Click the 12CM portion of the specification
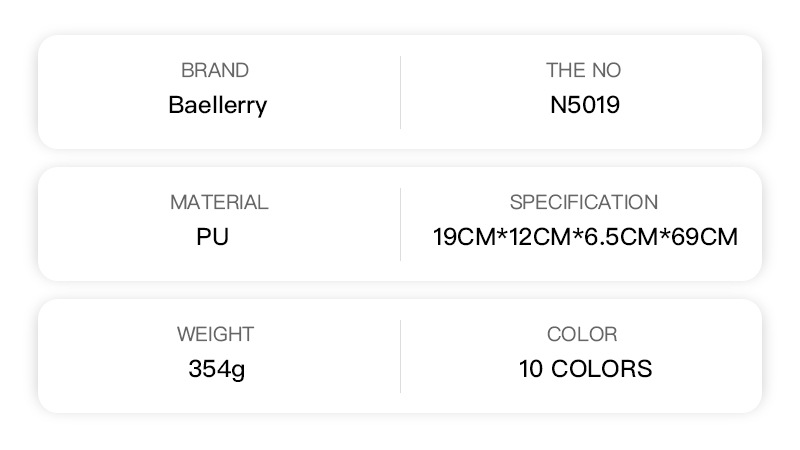The width and height of the screenshot is (800, 450). click(x=539, y=237)
